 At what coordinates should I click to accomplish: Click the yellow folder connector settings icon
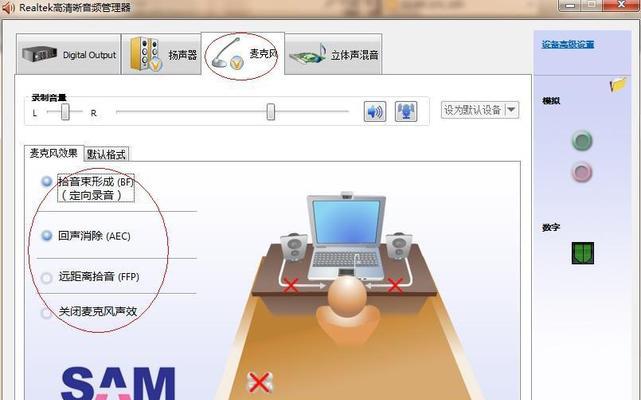click(x=618, y=85)
